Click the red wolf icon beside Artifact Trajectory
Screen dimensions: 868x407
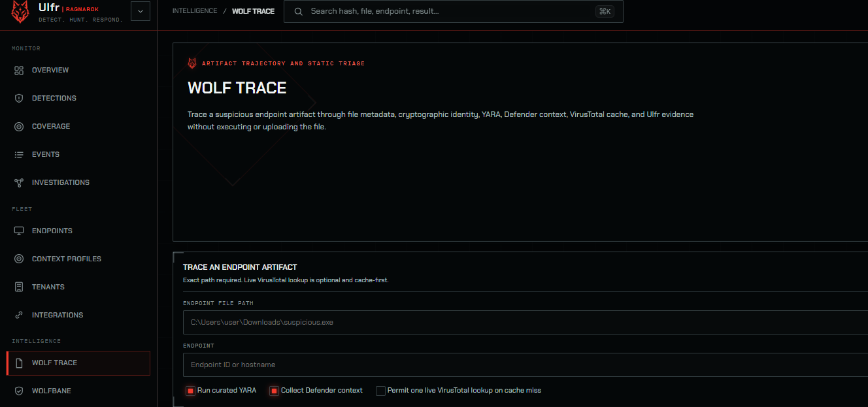point(192,63)
